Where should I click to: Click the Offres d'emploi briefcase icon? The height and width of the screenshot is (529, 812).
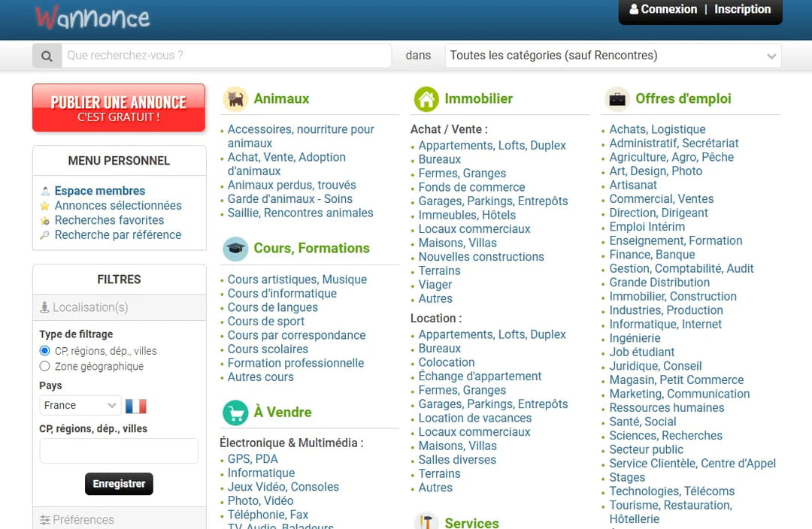point(617,99)
